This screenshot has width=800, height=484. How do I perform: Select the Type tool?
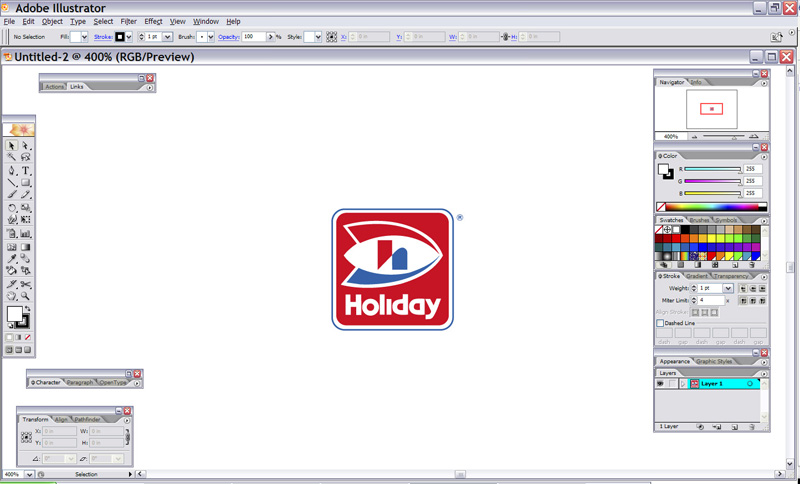(x=25, y=171)
